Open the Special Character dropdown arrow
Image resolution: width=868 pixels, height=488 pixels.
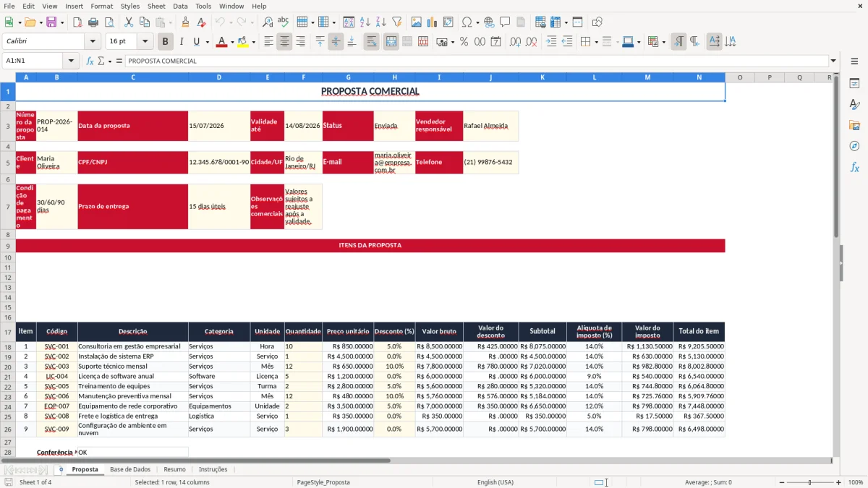pyautogui.click(x=477, y=22)
